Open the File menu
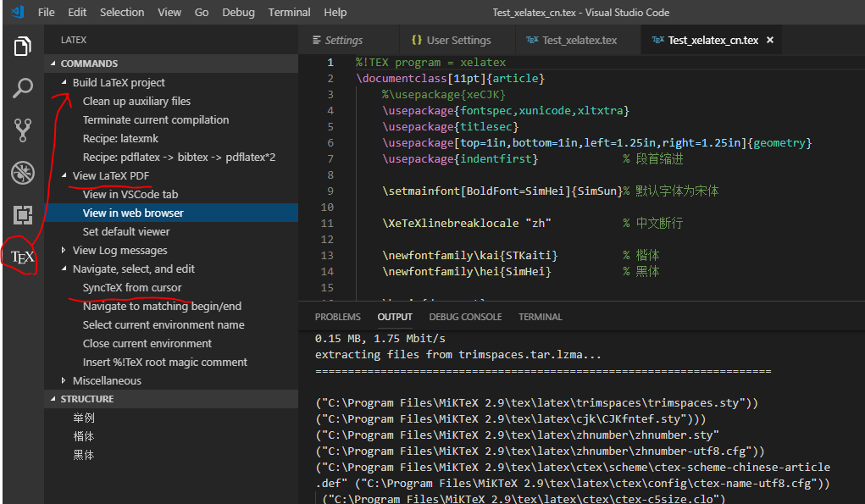 47,12
